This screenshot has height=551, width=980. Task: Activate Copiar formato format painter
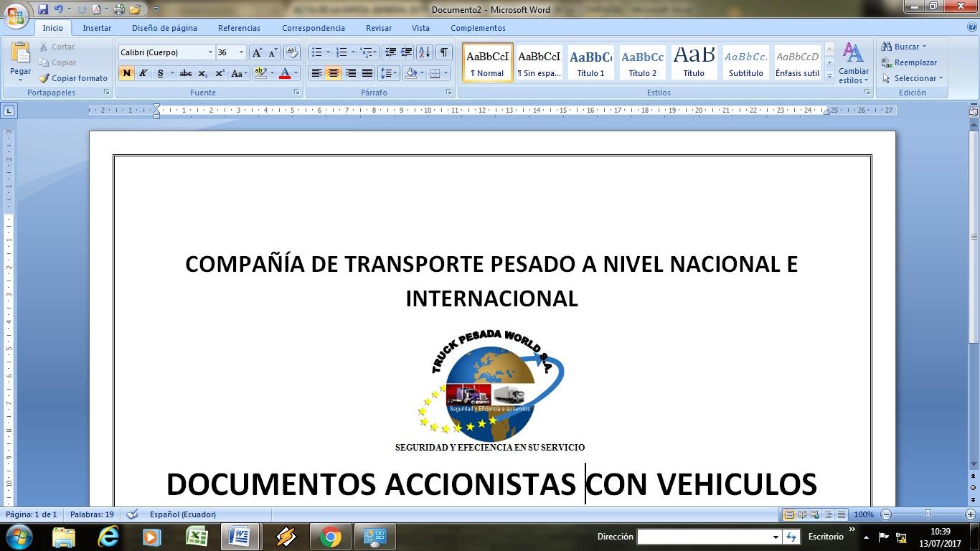[x=73, y=78]
